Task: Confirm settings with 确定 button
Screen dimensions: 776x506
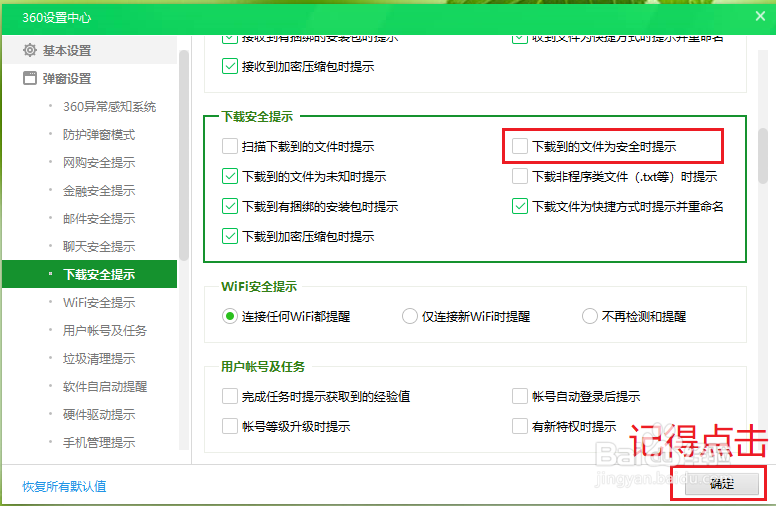Action: click(x=722, y=484)
